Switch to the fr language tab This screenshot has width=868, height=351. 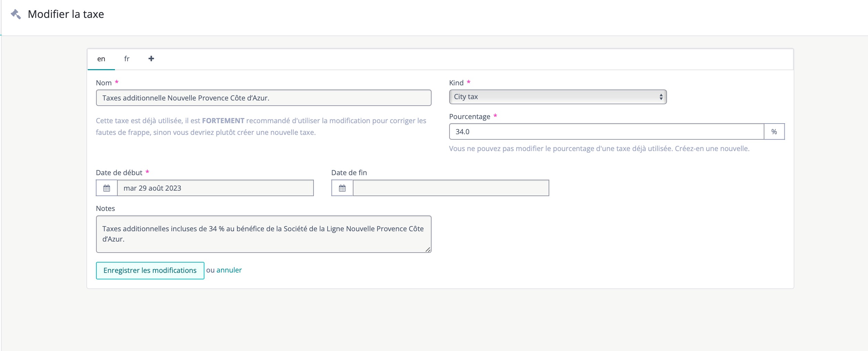127,59
